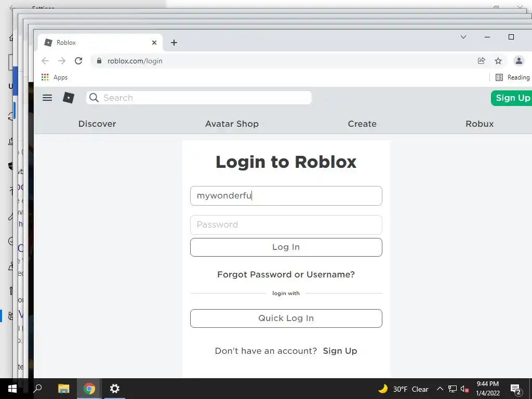Click the weather widget showing 30°F Clear
The image size is (532, 399).
403,389
